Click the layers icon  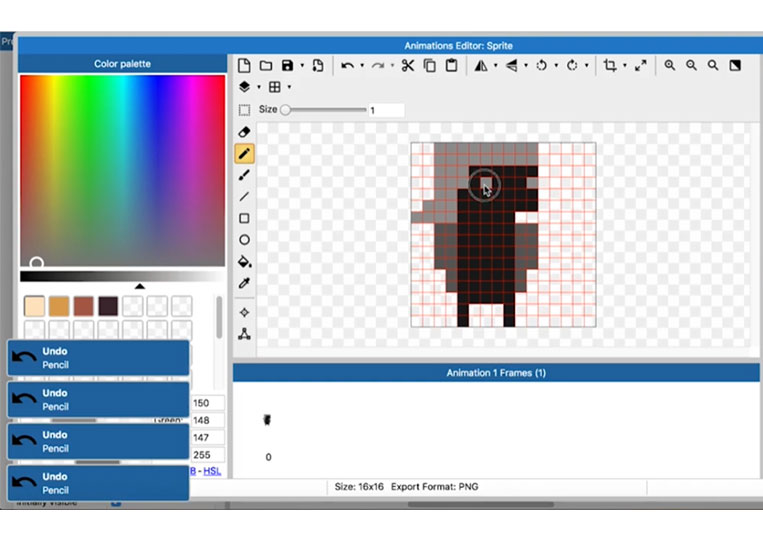(x=244, y=87)
